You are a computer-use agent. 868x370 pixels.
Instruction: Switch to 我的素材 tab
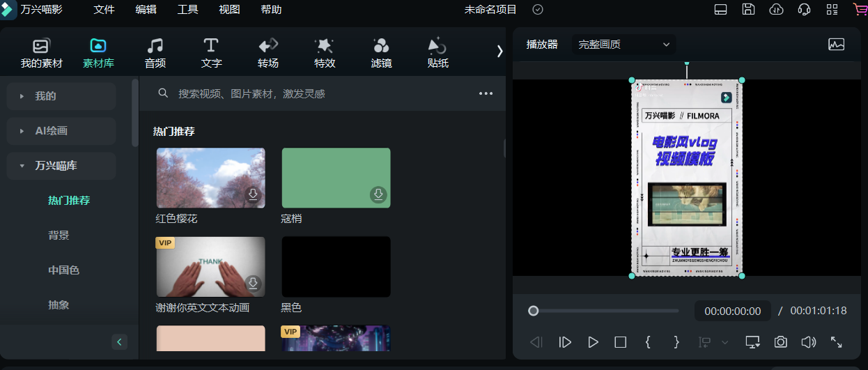click(42, 53)
